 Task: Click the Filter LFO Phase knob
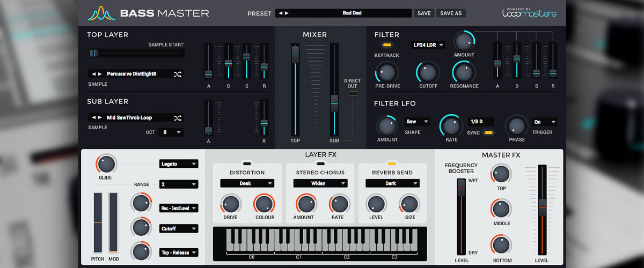(516, 125)
